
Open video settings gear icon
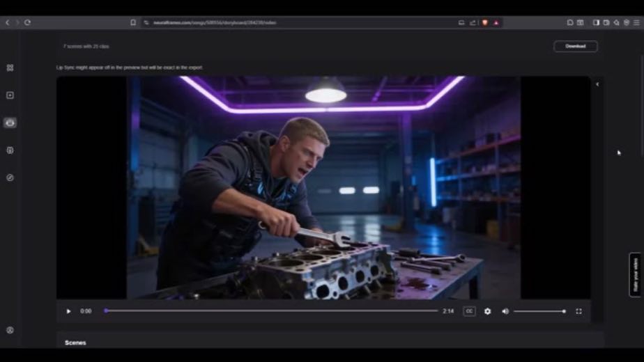(487, 311)
